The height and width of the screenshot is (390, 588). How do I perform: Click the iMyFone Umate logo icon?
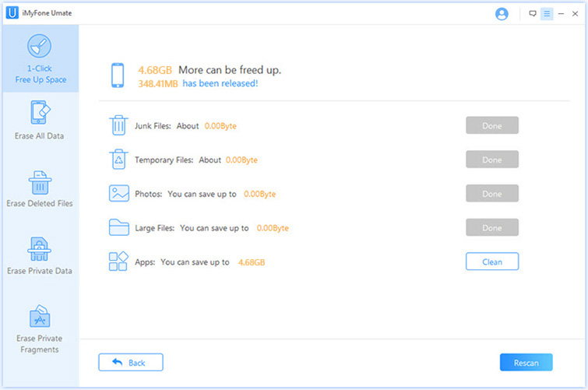pyautogui.click(x=12, y=12)
